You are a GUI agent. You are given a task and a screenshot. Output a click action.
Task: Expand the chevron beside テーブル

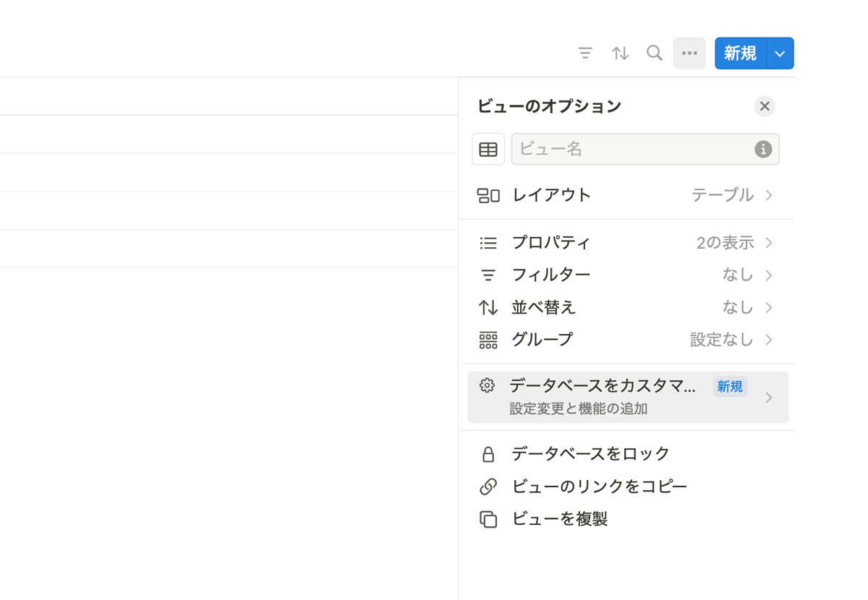tap(769, 195)
